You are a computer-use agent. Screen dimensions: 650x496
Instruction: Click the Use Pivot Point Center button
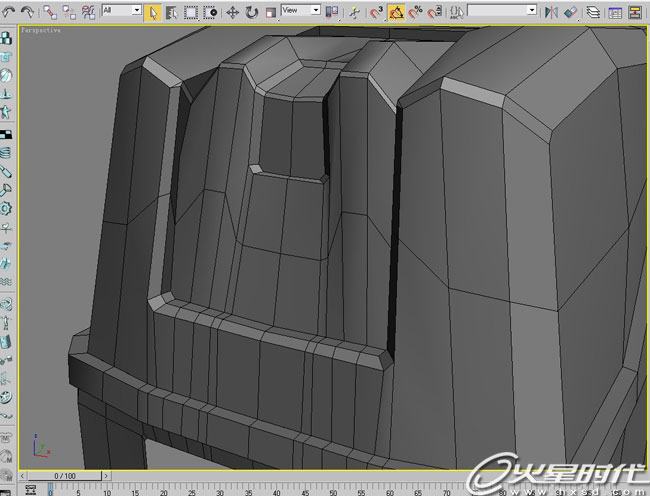332,12
